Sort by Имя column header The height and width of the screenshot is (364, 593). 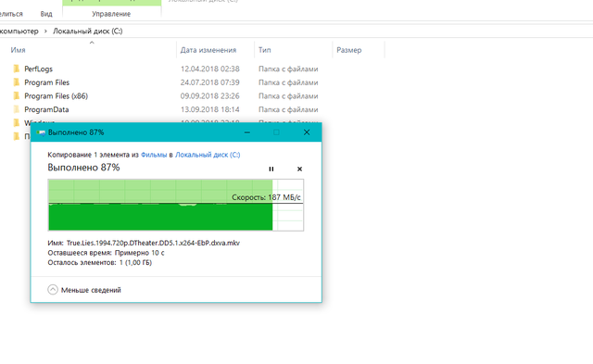click(x=19, y=50)
